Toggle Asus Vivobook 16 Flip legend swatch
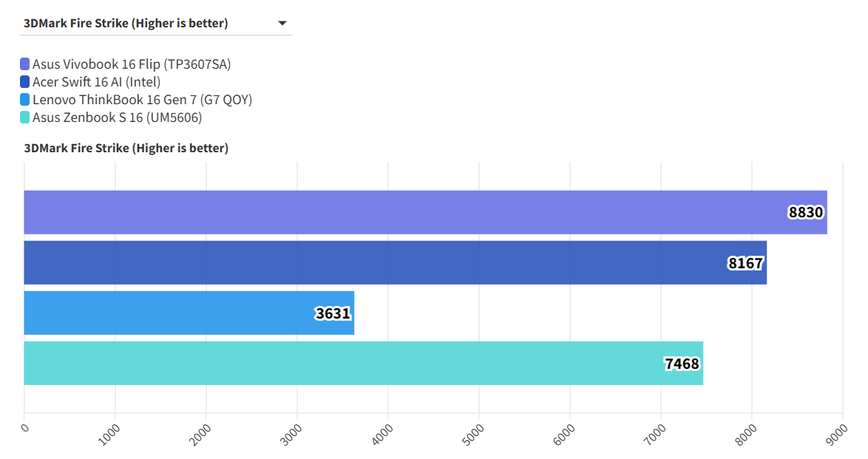Viewport: 868px width, 459px height. point(25,64)
